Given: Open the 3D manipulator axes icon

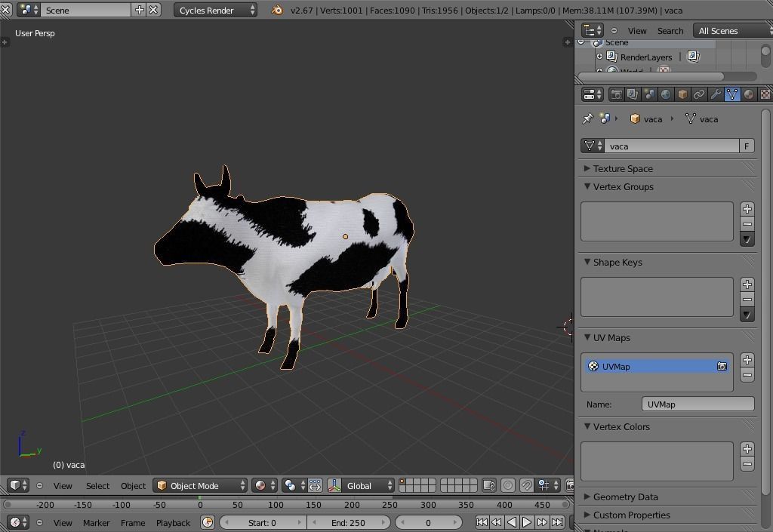Looking at the screenshot, I should coord(334,486).
